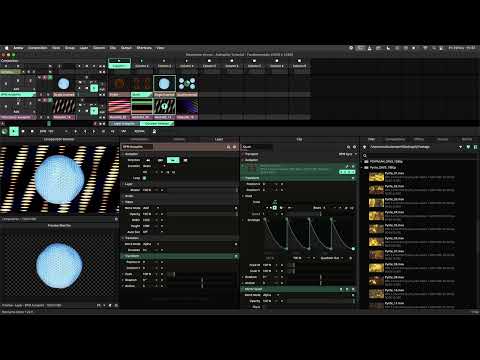
Task: Select the blue sphere clip in column 3
Action: pyautogui.click(x=164, y=84)
